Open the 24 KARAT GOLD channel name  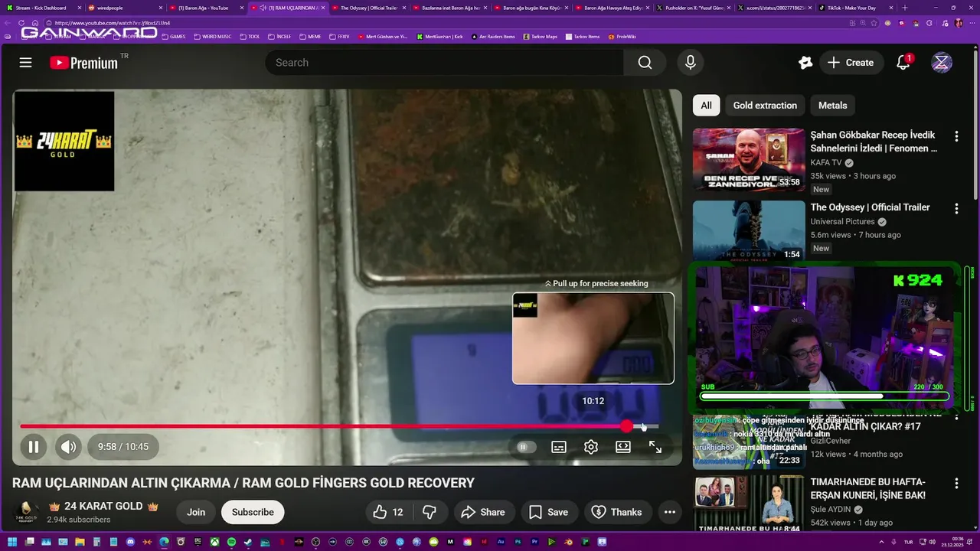tap(103, 506)
